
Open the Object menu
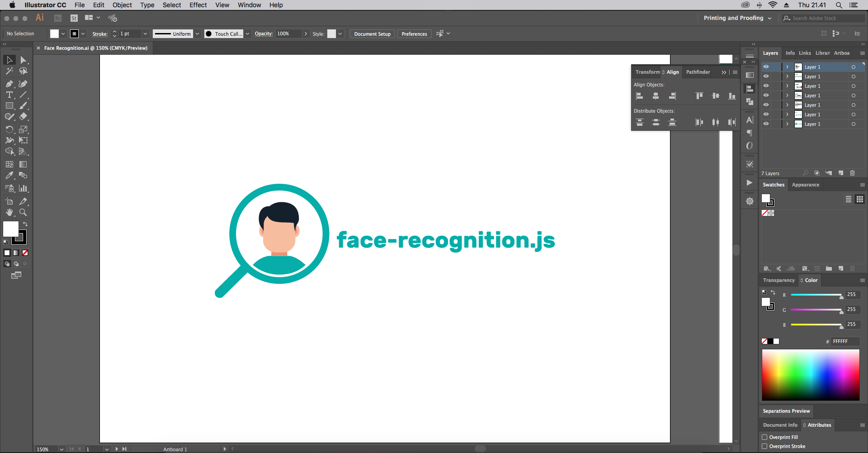point(122,5)
